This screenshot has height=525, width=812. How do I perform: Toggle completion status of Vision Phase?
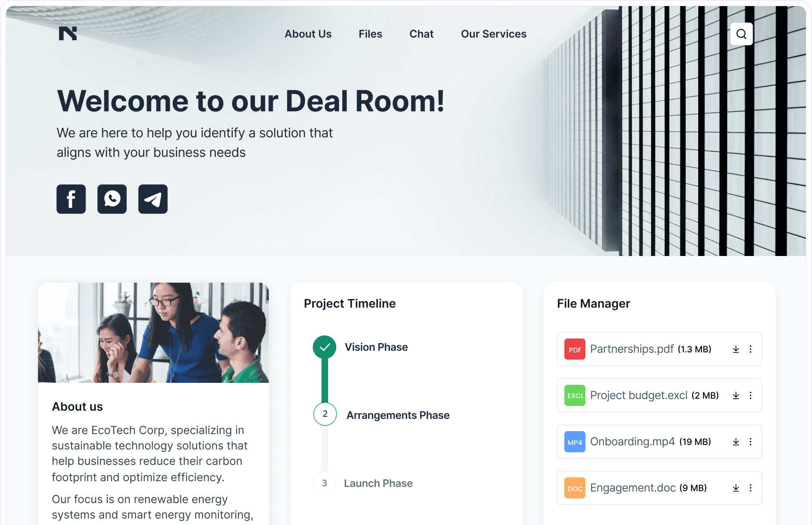(x=325, y=347)
